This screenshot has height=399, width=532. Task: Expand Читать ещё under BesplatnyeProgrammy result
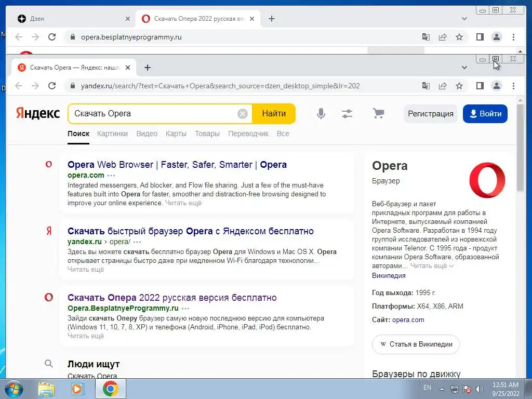(86, 336)
